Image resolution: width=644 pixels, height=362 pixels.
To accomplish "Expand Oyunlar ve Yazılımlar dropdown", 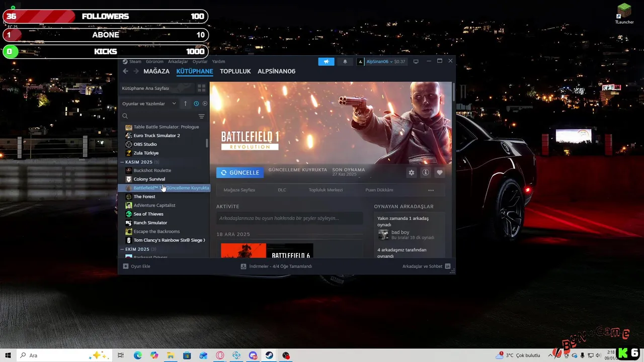I will (149, 104).
